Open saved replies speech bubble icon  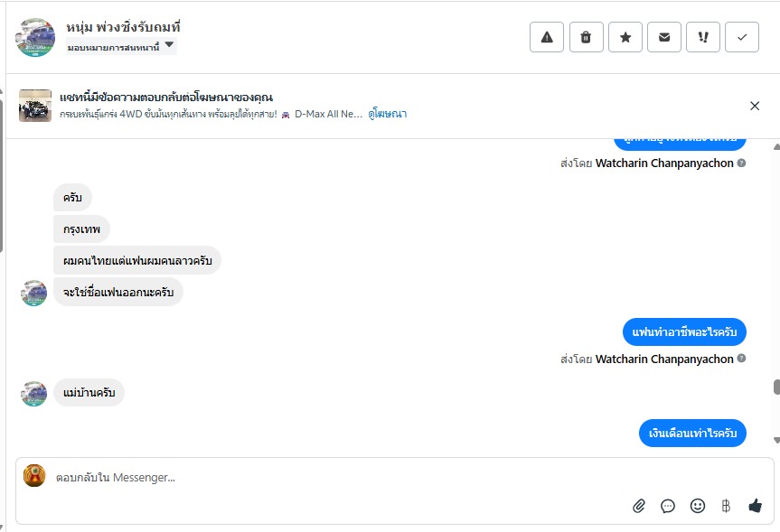coord(668,506)
